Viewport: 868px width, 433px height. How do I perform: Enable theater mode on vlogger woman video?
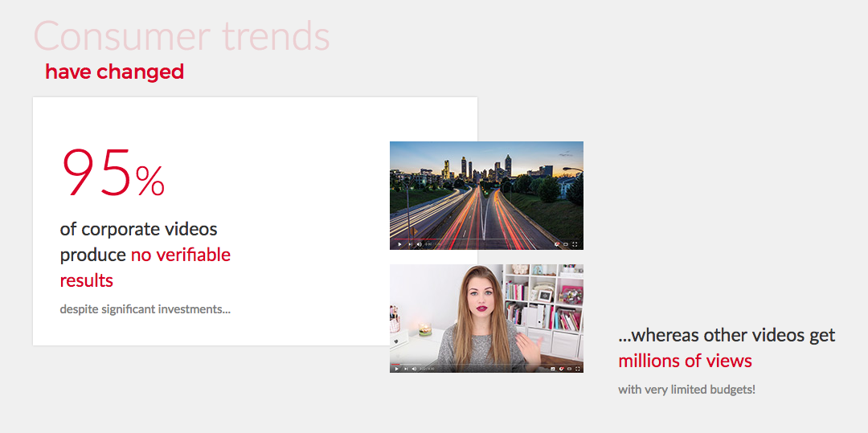(x=569, y=369)
